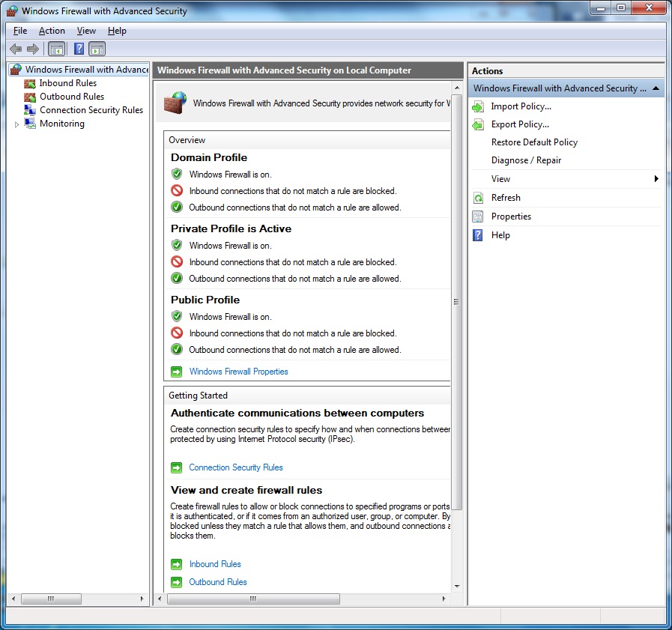Viewport: 672px width, 630px height.
Task: Click the Domain Profile heading
Action: point(209,158)
